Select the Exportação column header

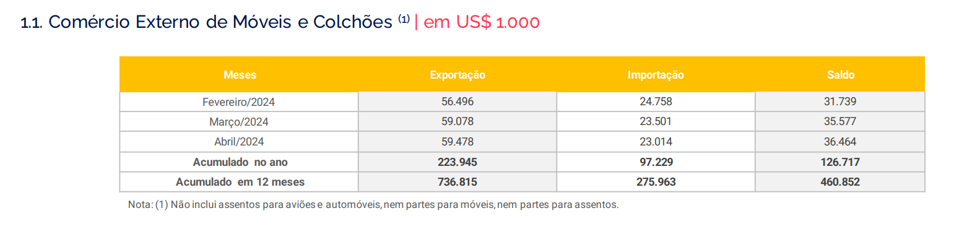point(457,75)
